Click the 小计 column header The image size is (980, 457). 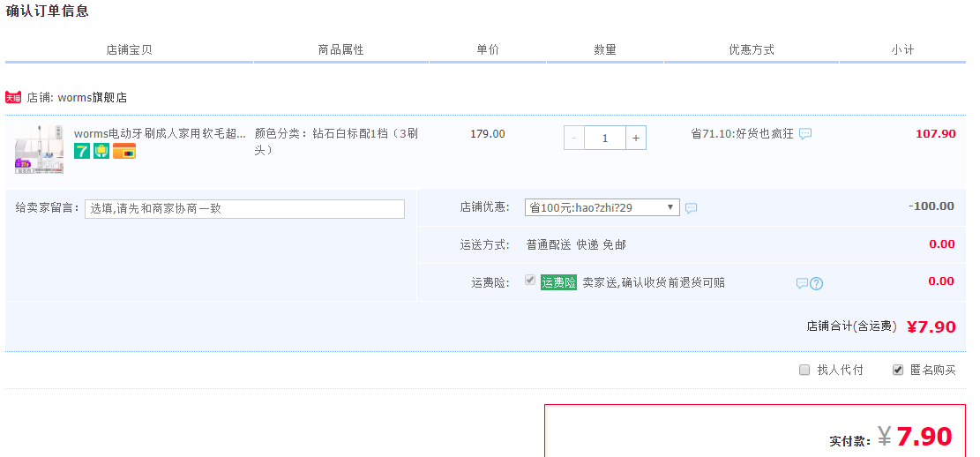(902, 50)
